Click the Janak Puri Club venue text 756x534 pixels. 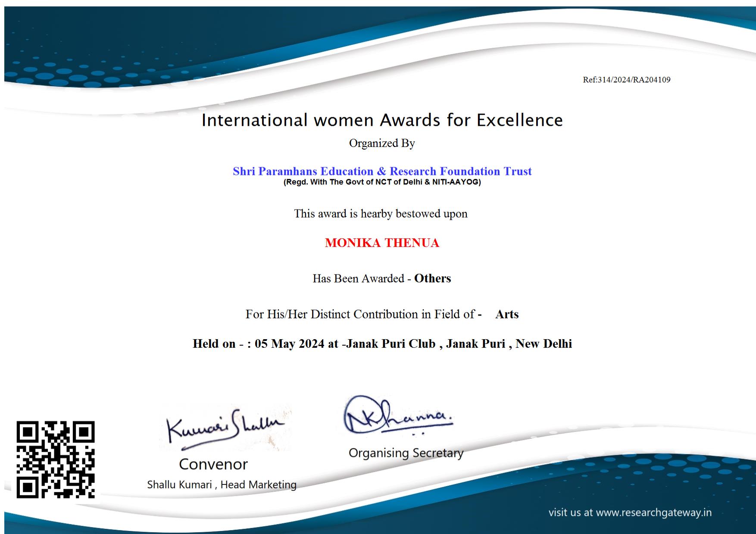391,344
